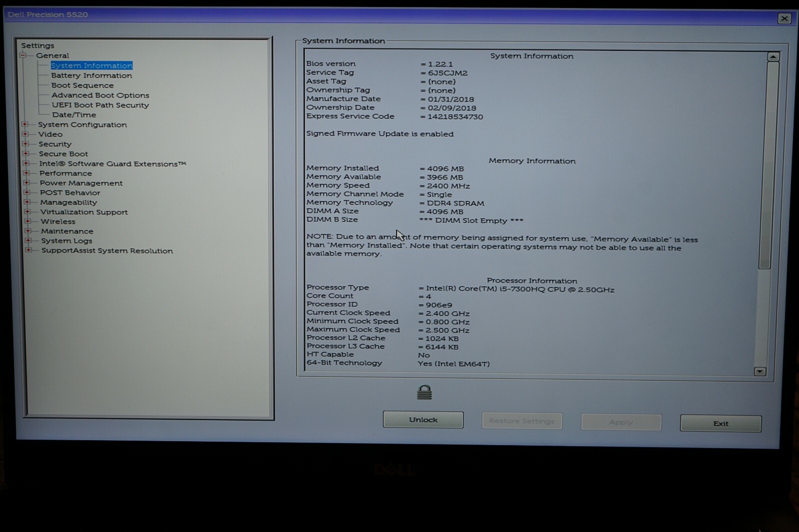Screen dimensions: 799x532
Task: Open Date/Time settings
Action: [x=74, y=115]
